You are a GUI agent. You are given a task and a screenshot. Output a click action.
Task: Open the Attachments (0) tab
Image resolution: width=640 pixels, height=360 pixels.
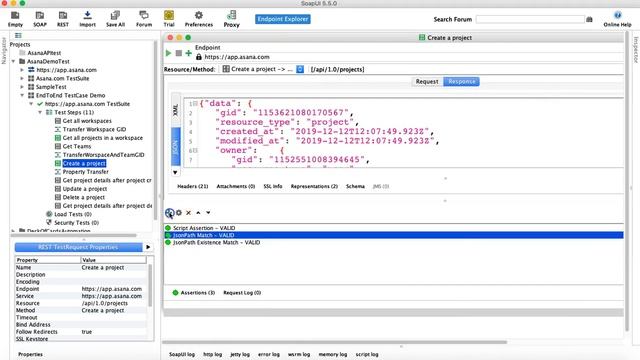(236, 186)
